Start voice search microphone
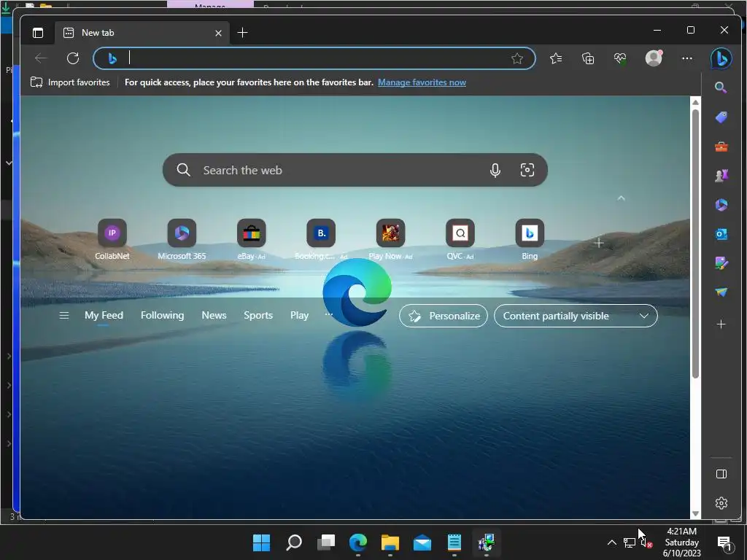Image resolution: width=747 pixels, height=560 pixels. [x=495, y=170]
